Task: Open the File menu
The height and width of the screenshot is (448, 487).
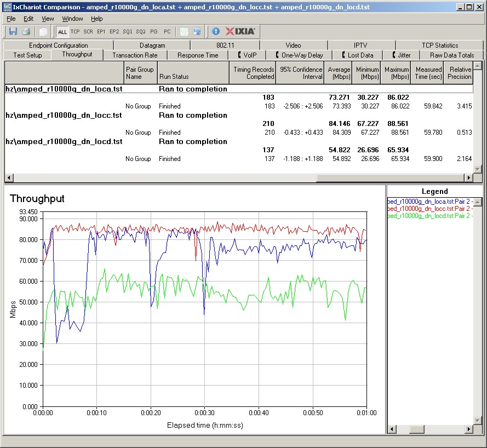Action: tap(11, 19)
